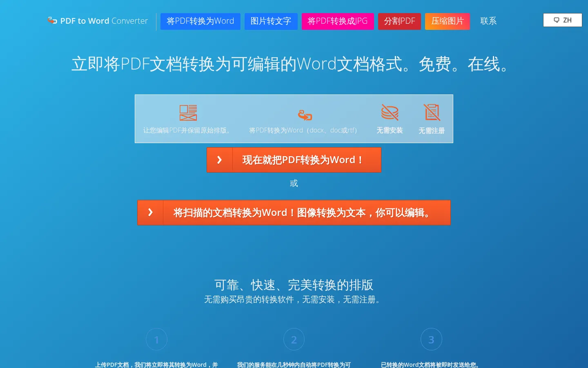588x368 pixels.
Task: Click 现在就把PDF转换为Word！ button
Action: pos(294,160)
